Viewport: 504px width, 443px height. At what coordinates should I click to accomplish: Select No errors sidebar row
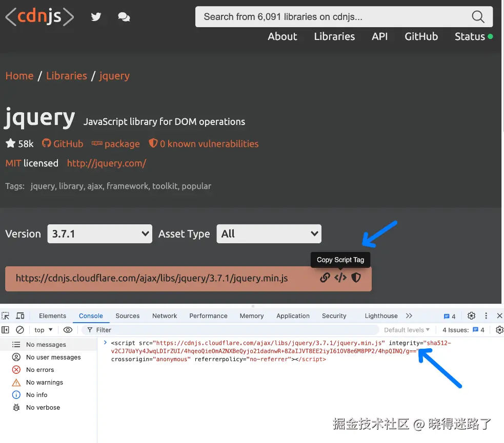point(48,369)
